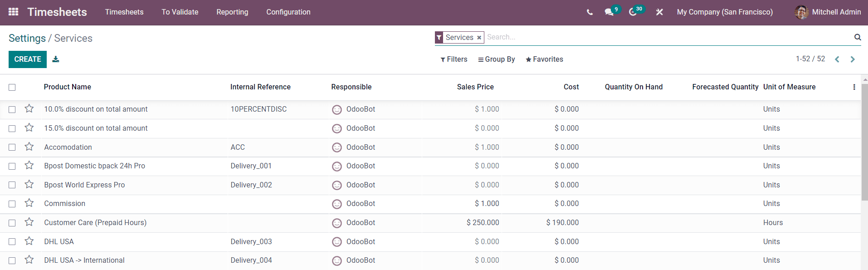
Task: Check the 10.0% discount row checkbox
Action: pos(12,109)
